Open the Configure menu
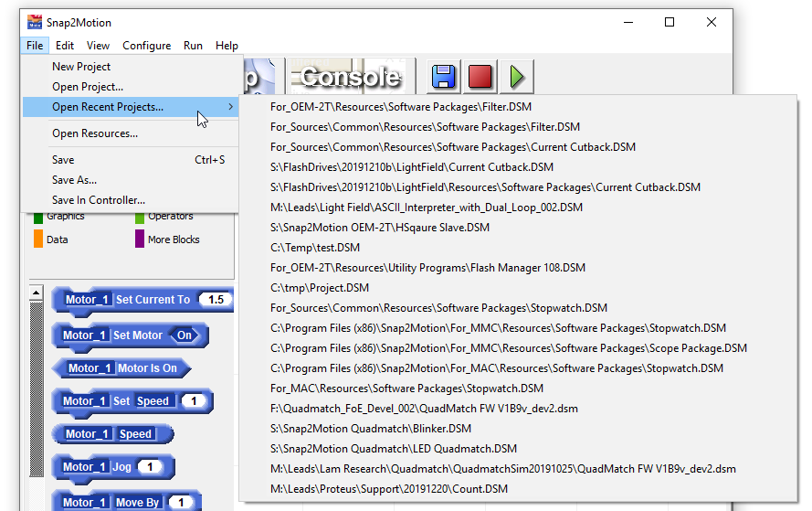 pos(146,46)
